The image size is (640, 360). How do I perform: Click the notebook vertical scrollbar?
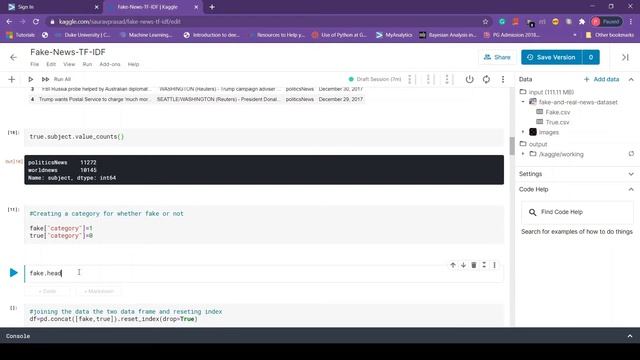click(x=512, y=146)
